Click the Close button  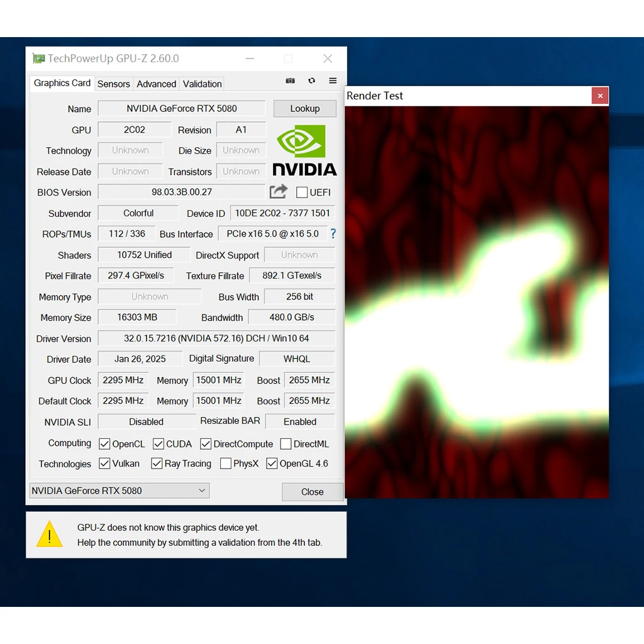pyautogui.click(x=312, y=492)
